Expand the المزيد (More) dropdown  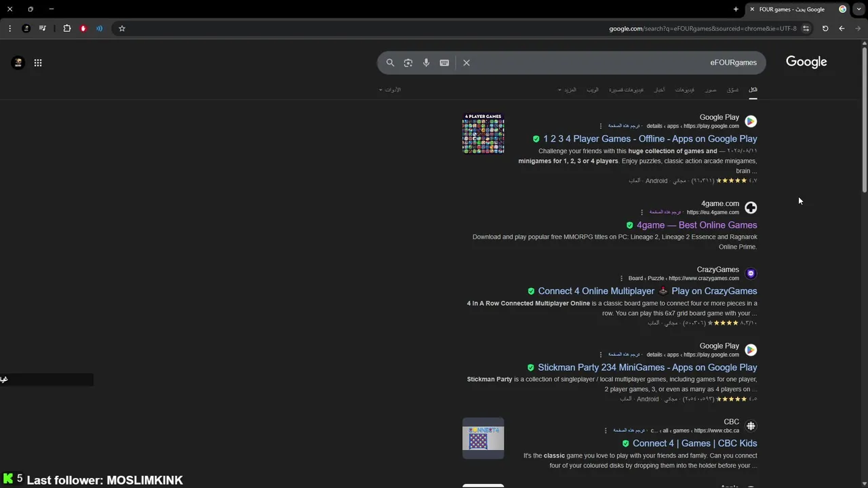click(567, 89)
